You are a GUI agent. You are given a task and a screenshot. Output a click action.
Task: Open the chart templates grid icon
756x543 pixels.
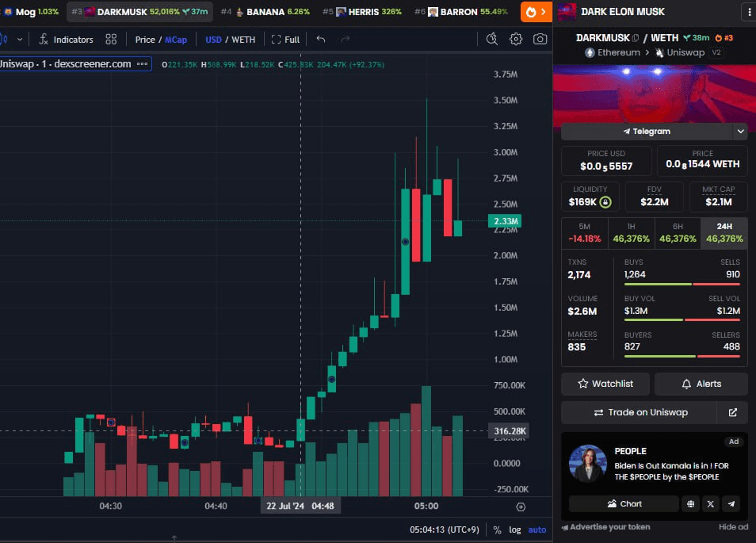coord(111,40)
